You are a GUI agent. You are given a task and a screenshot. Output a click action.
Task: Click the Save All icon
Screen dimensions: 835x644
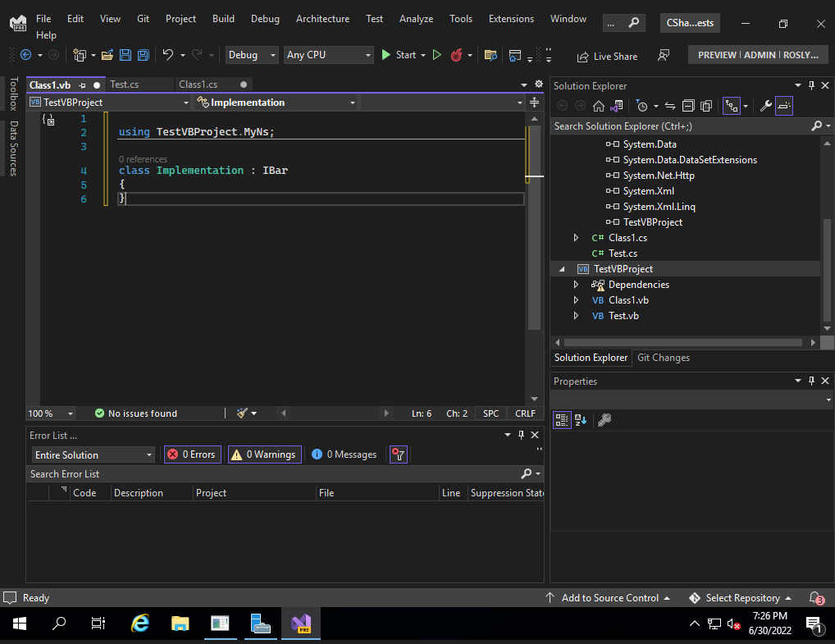click(x=144, y=55)
